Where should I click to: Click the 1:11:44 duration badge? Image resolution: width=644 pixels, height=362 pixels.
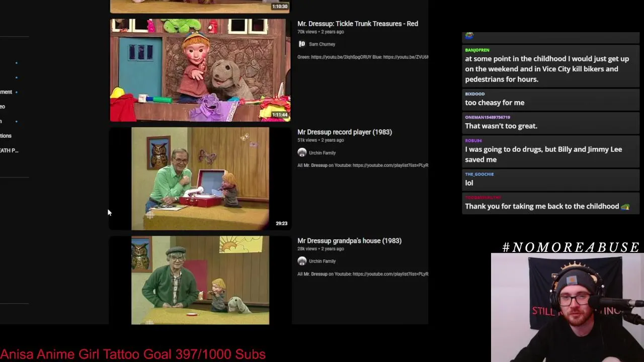point(280,115)
